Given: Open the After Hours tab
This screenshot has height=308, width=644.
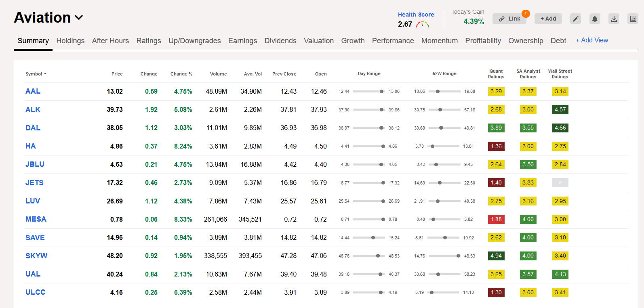Looking at the screenshot, I should pos(110,41).
